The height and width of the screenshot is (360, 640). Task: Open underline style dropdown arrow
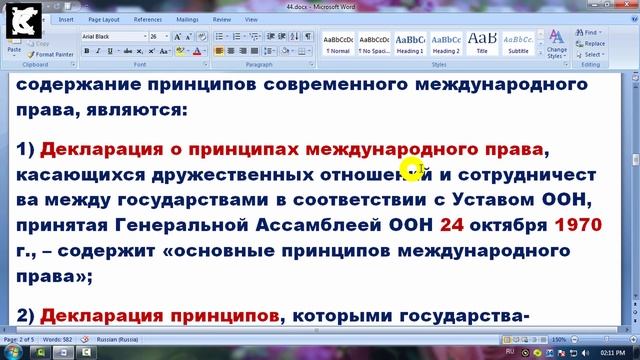click(x=118, y=51)
